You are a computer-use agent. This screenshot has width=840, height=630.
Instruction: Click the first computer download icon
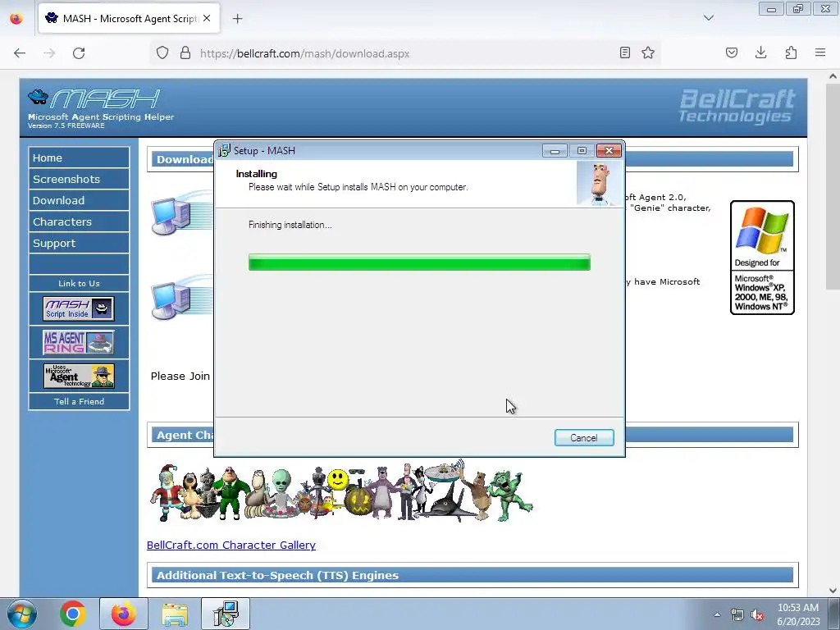pos(181,214)
